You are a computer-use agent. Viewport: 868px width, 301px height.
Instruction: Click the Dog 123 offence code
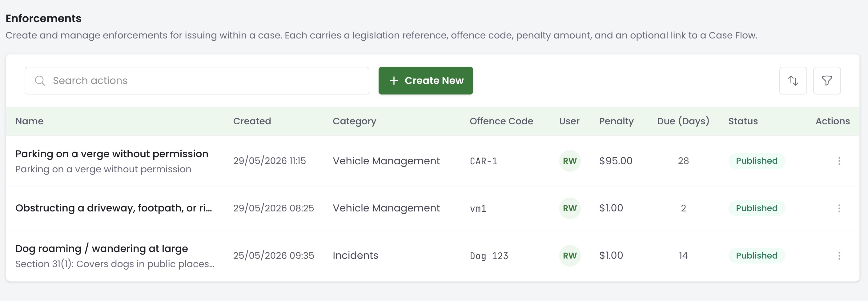coord(489,256)
